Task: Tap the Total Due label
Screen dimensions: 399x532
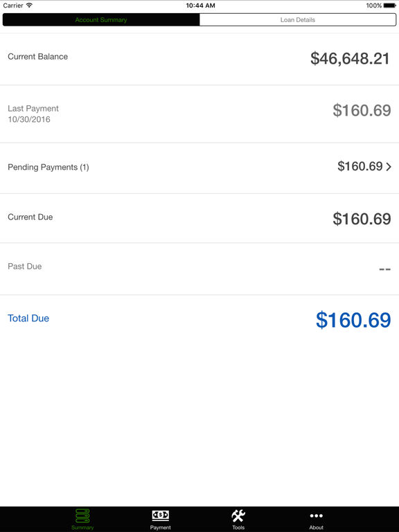Action: (28, 318)
